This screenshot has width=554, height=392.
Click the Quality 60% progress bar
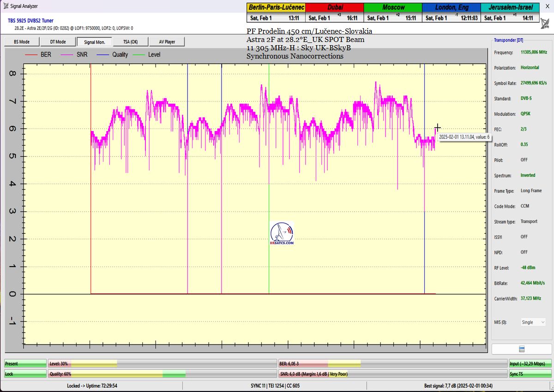point(162,374)
